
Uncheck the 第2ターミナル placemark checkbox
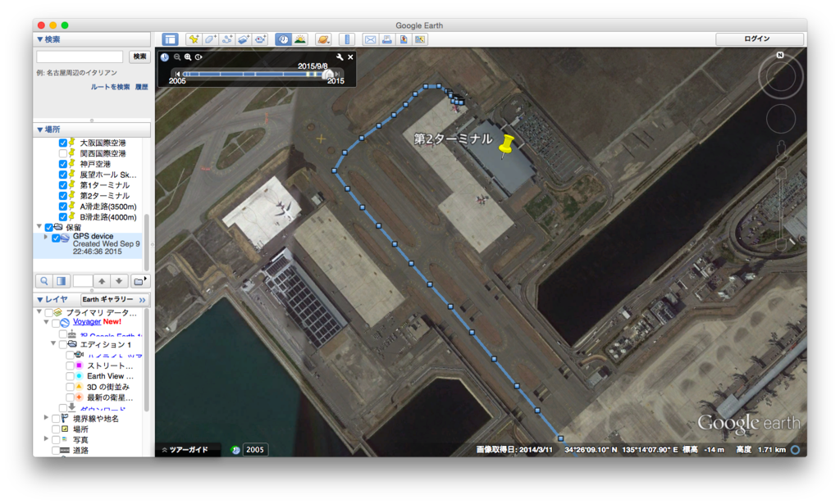(62, 196)
